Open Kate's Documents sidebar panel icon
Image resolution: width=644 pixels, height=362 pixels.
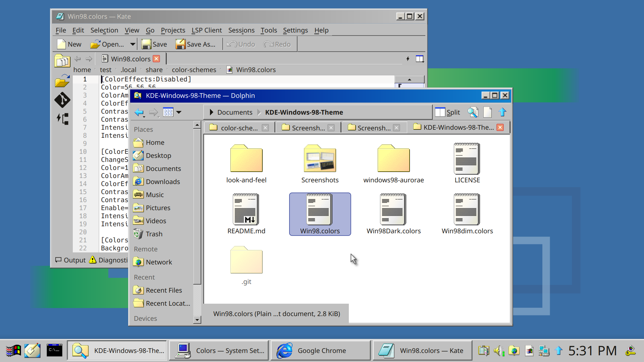coord(62,61)
